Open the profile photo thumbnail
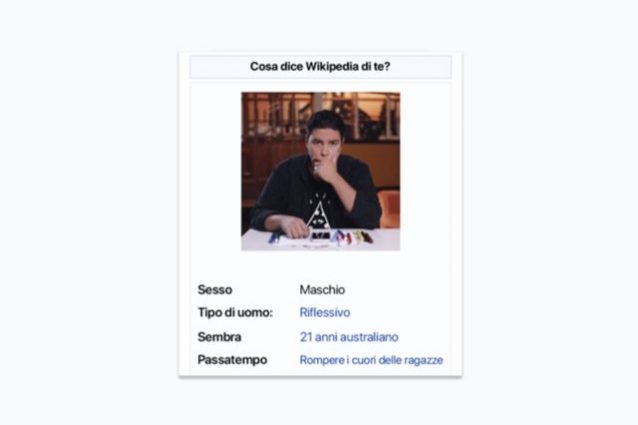The image size is (638, 425). click(321, 171)
